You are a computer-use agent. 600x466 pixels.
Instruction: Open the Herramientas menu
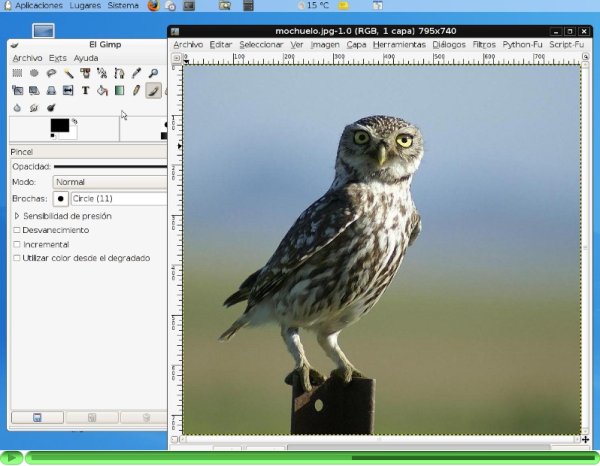(399, 45)
